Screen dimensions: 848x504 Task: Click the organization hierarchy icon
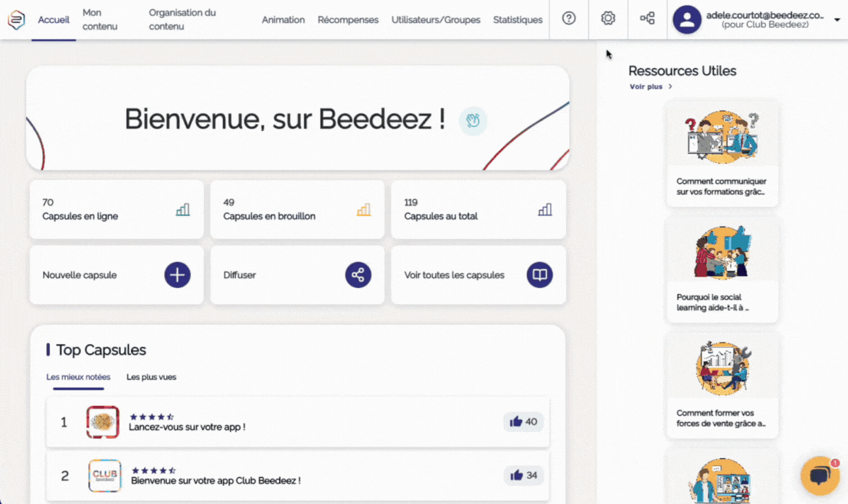(x=647, y=19)
